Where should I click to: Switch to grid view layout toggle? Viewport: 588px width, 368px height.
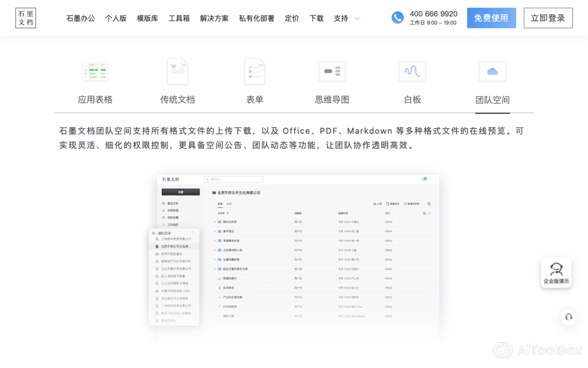click(x=429, y=213)
